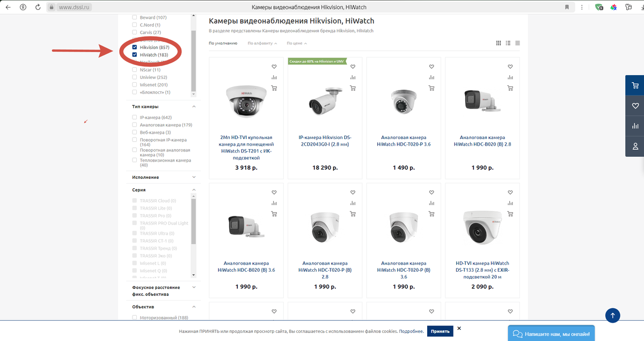The width and height of the screenshot is (644, 341).
Task: Open HiWatch DS-T133 camera image
Action: 482,228
